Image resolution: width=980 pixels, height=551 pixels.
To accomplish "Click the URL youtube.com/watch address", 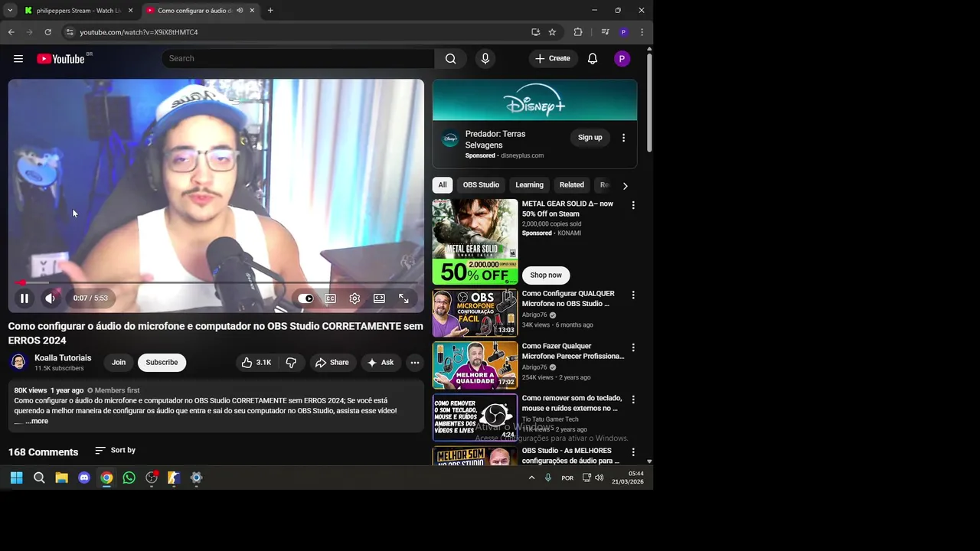I will (139, 32).
